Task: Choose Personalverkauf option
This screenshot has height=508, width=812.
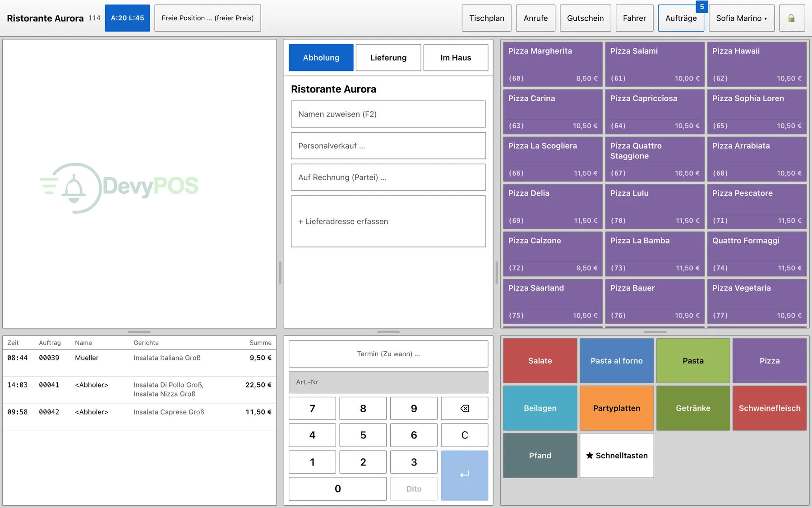Action: tap(388, 145)
